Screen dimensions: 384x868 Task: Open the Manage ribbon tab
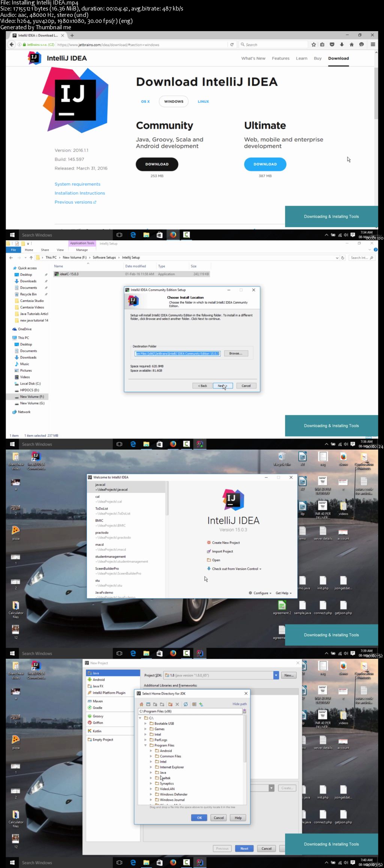click(82, 250)
